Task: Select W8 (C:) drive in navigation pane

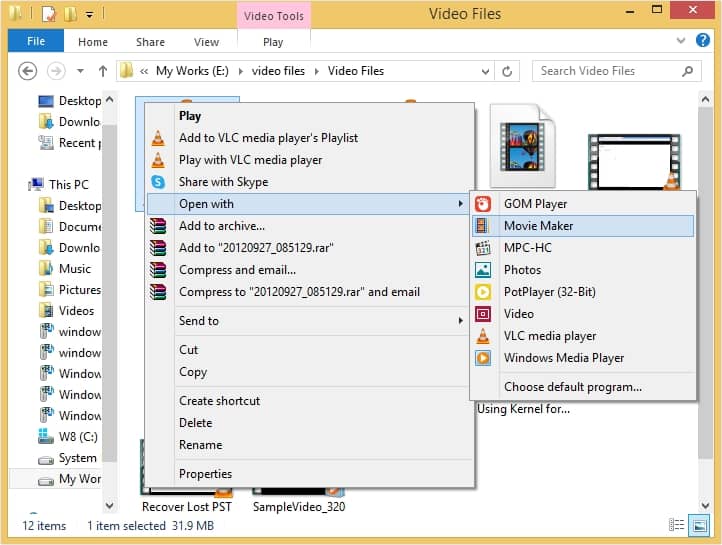Action: 78,436
